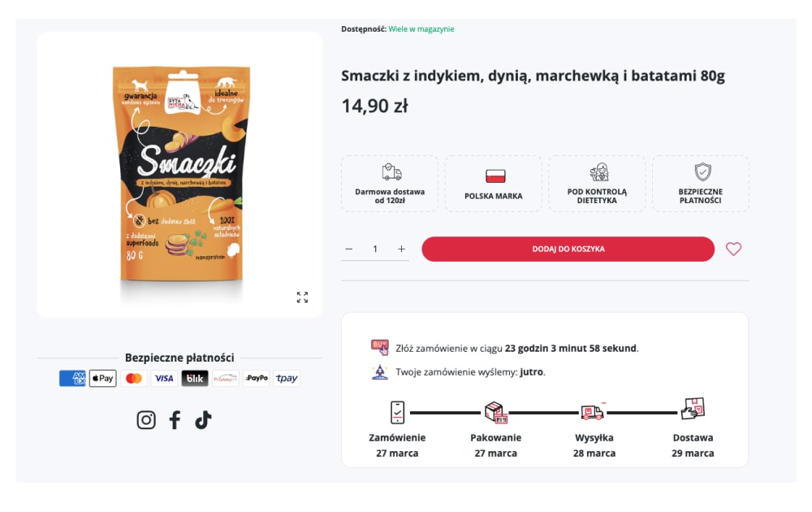This screenshot has width=812, height=512.
Task: Click the quantity input field
Action: click(x=375, y=249)
